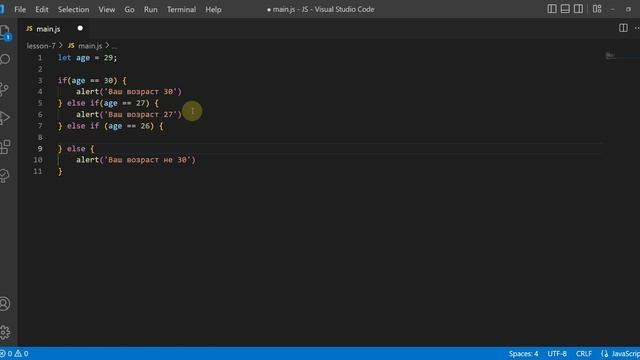Image resolution: width=640 pixels, height=360 pixels.
Task: Click alert 'Ваш возраст 27' line
Action: point(129,115)
